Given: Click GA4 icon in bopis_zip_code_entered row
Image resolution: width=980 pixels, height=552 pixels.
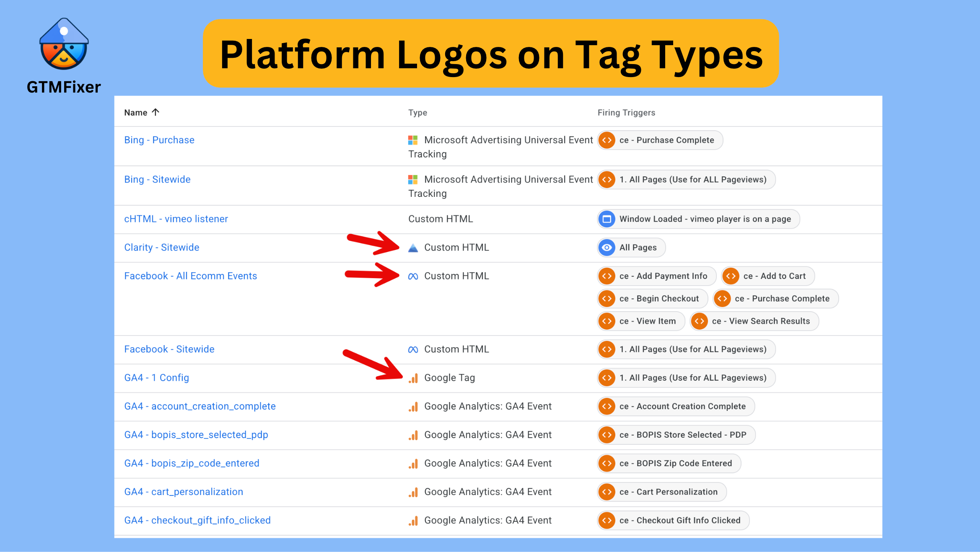Looking at the screenshot, I should point(413,464).
